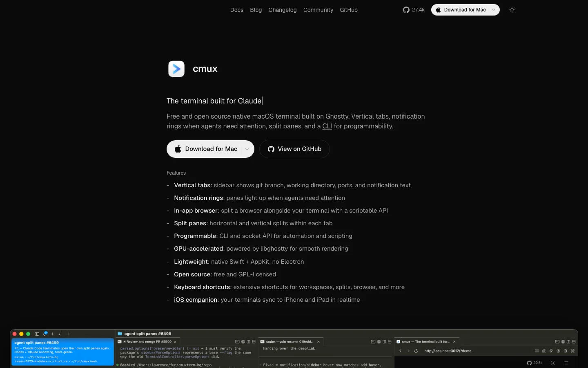The width and height of the screenshot is (588, 368).
Task: Expand hero Download for Mac dropdown chevron
Action: pos(247,149)
